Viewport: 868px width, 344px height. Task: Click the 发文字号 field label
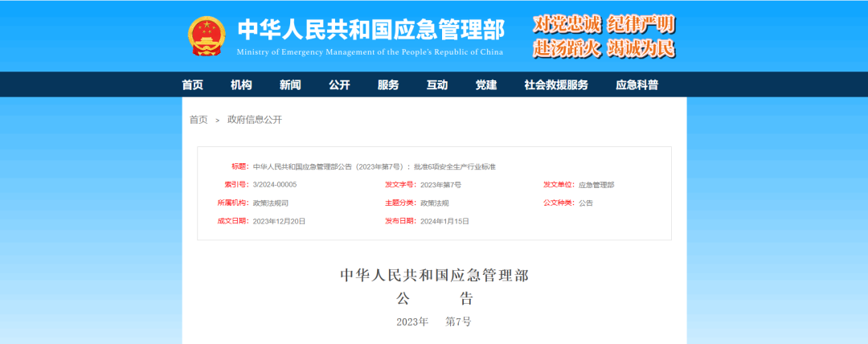402,185
